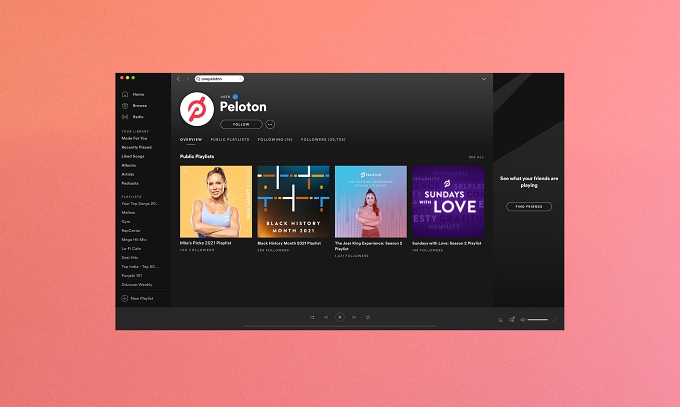Open Albums in library
Viewport: 680px width, 407px height.
click(129, 165)
